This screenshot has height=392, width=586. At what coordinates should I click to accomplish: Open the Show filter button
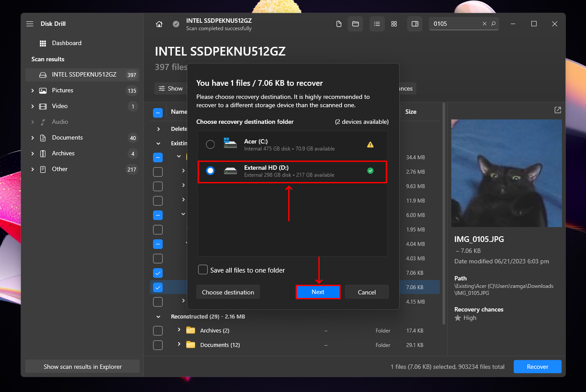click(171, 88)
